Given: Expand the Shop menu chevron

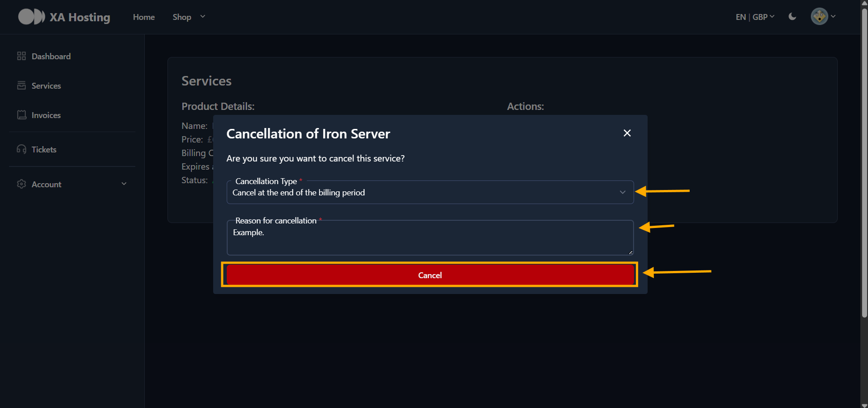Looking at the screenshot, I should (203, 17).
